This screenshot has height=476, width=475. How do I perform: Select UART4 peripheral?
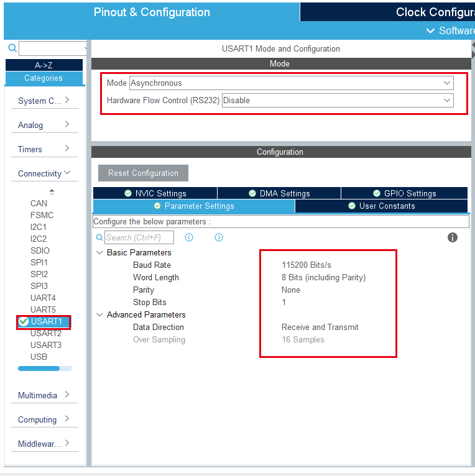point(43,298)
